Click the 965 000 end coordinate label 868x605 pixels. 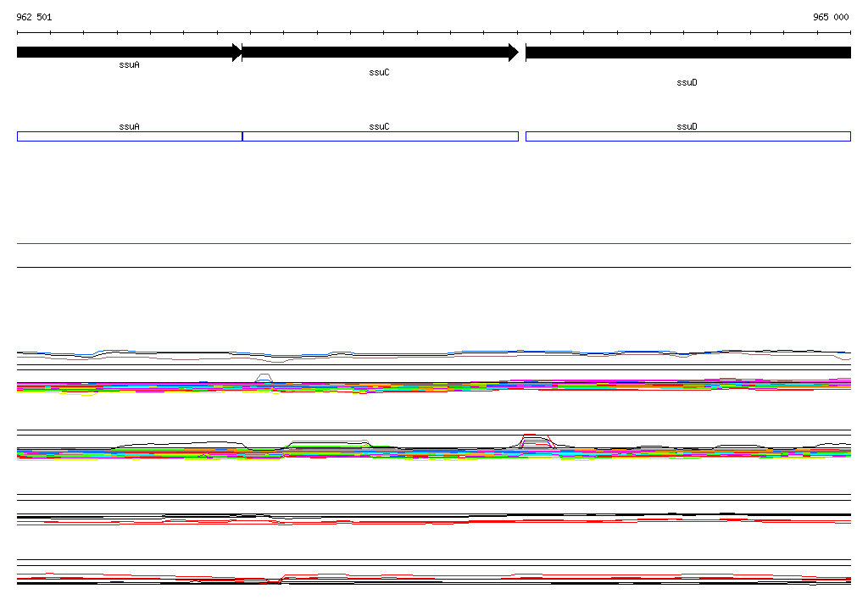pyautogui.click(x=831, y=17)
